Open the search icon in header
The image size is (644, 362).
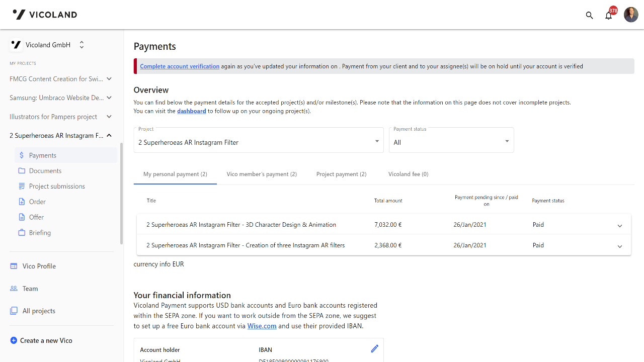click(590, 15)
